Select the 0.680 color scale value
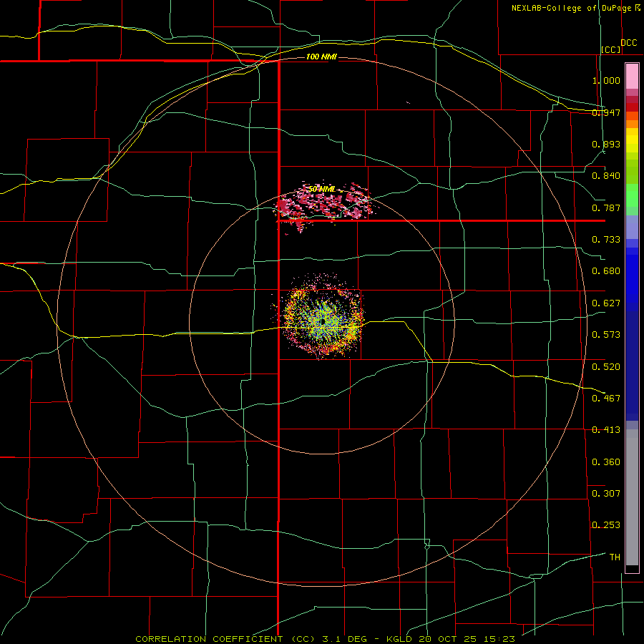The width and height of the screenshot is (644, 644). click(x=606, y=271)
